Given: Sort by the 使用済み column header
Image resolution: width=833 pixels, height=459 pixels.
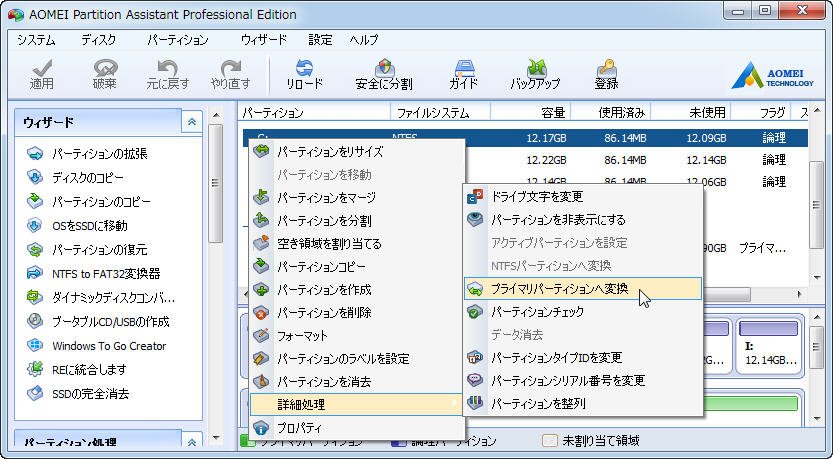Looking at the screenshot, I should click(610, 113).
